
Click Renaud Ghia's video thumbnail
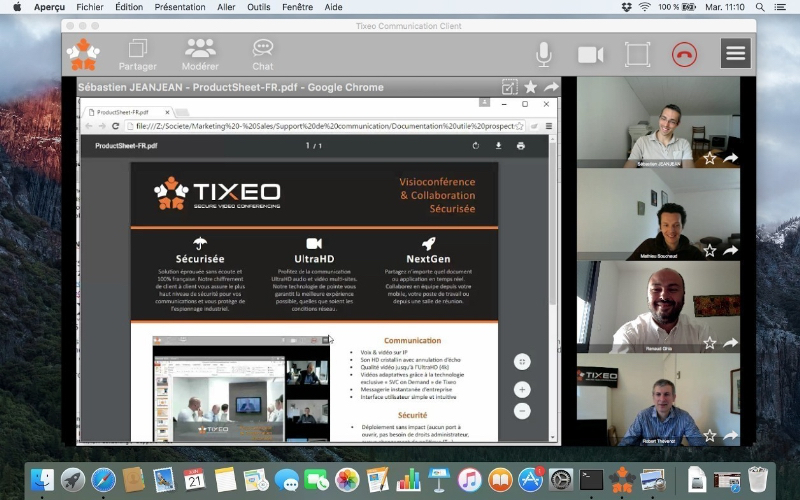tap(659, 307)
